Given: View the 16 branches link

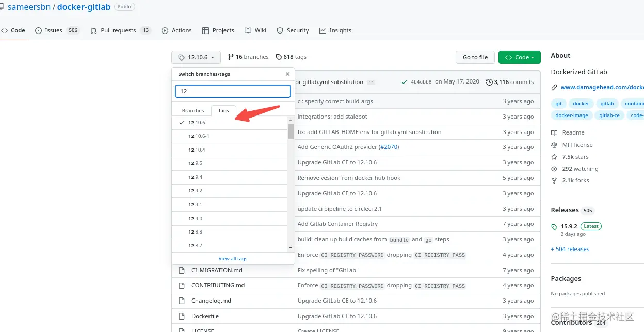Looking at the screenshot, I should point(248,57).
